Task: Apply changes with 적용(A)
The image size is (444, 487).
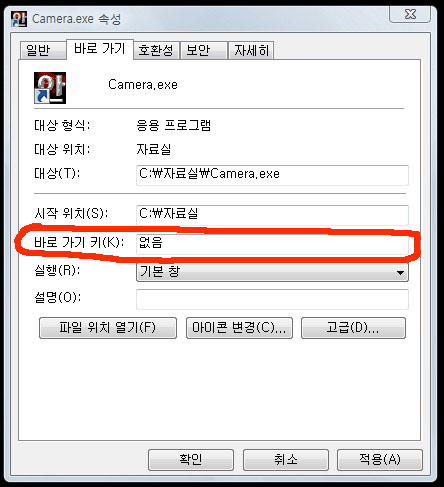Action: (380, 460)
